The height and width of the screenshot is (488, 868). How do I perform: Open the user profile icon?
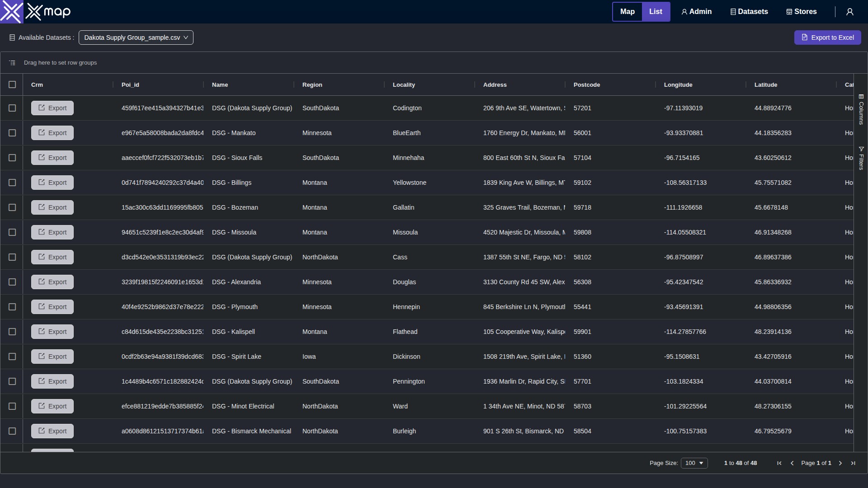(850, 12)
